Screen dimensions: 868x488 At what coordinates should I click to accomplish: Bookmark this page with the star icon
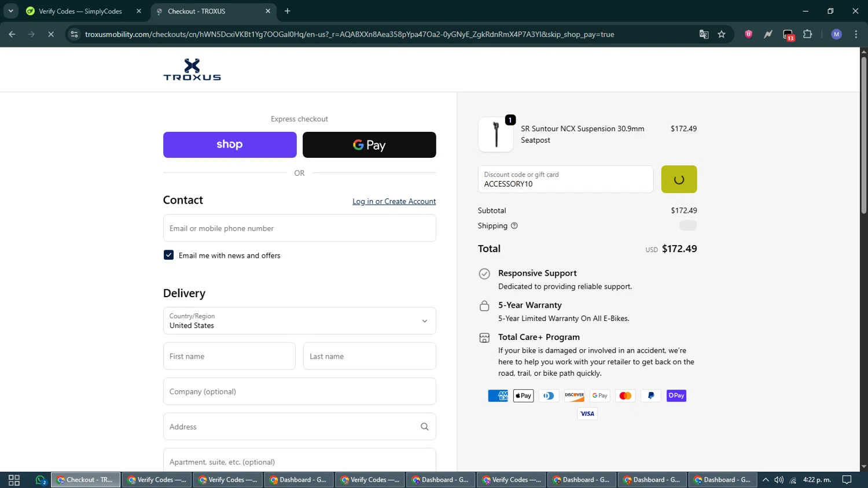722,34
